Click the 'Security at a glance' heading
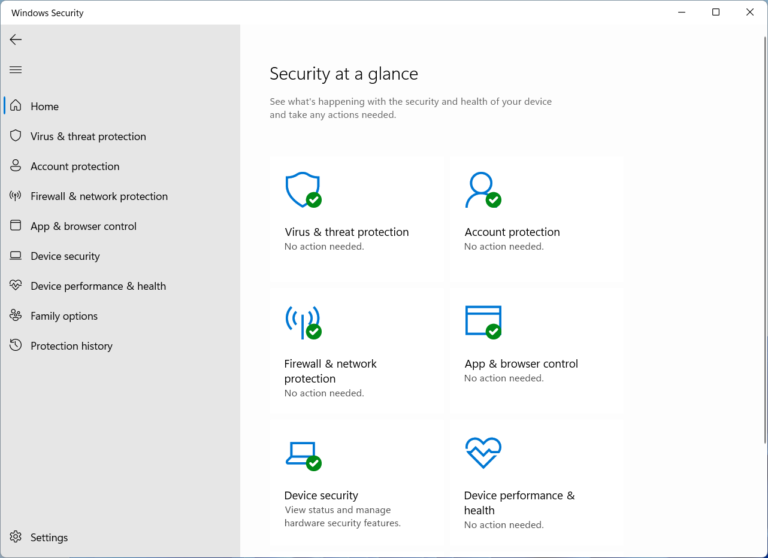 [344, 74]
